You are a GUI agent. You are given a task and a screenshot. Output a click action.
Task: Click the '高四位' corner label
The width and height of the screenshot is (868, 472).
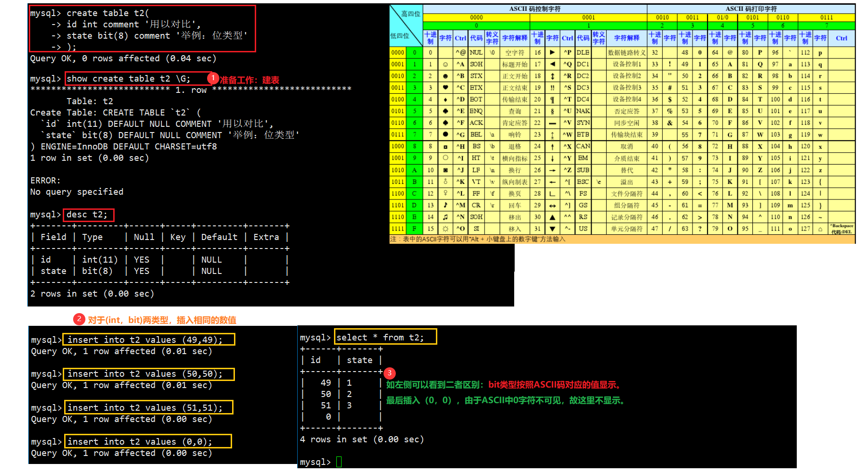pyautogui.click(x=410, y=14)
